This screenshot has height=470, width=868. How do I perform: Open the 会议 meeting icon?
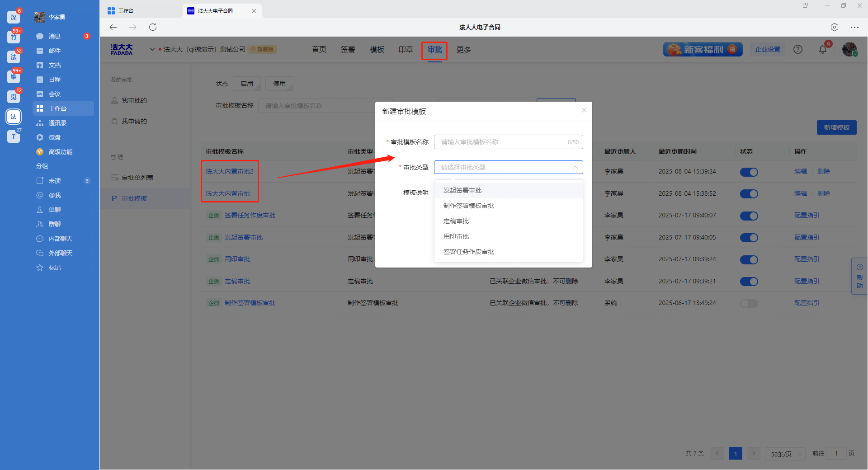click(40, 94)
